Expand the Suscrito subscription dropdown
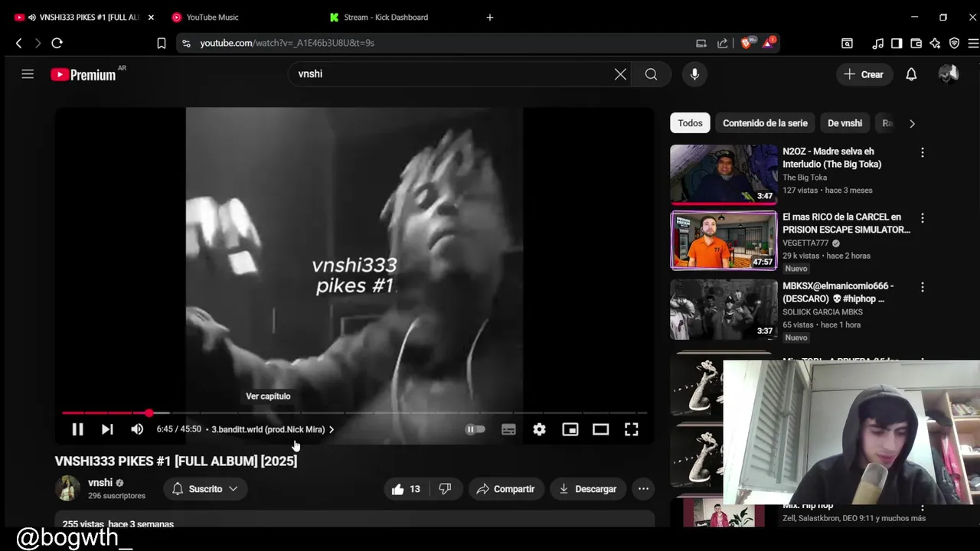The width and height of the screenshot is (980, 551). click(204, 489)
